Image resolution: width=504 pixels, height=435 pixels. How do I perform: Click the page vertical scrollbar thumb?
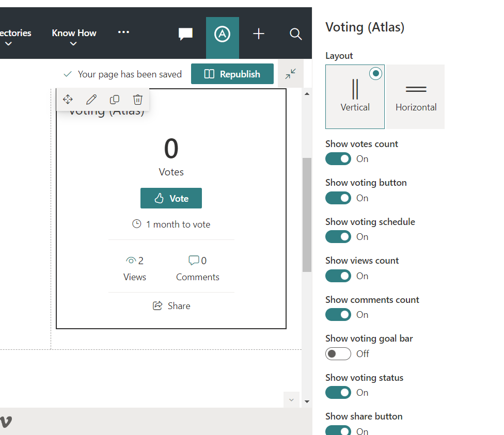307,214
